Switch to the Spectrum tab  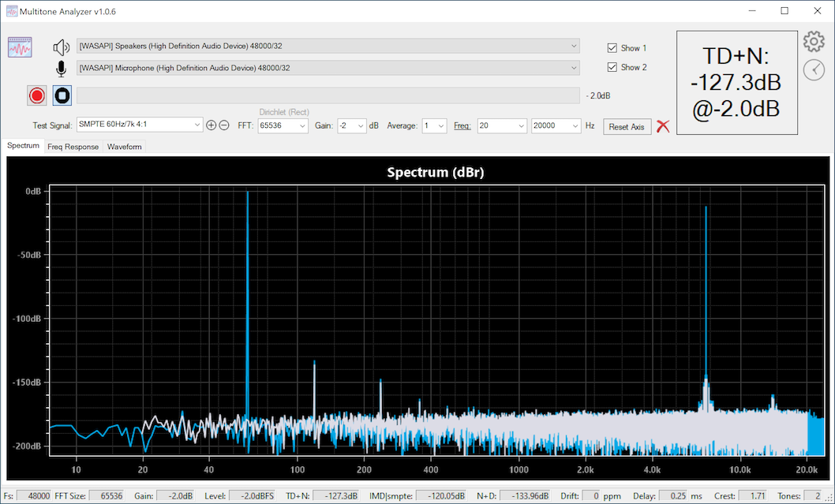pos(24,146)
